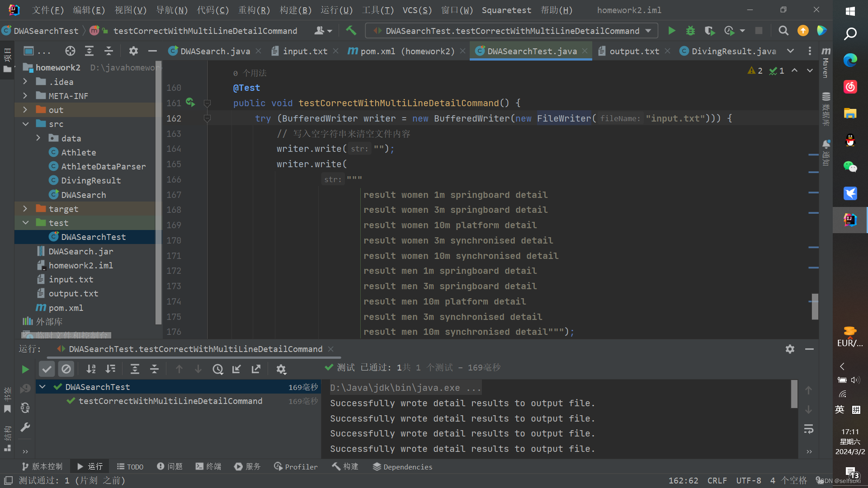This screenshot has height=488, width=868.
Task: Click the editor vertical scrollbar thumb
Action: [x=815, y=306]
